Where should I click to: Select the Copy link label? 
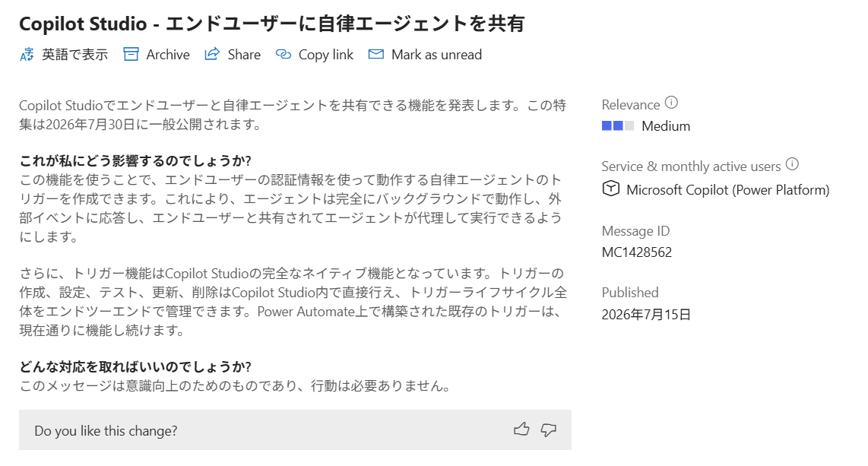tap(326, 55)
